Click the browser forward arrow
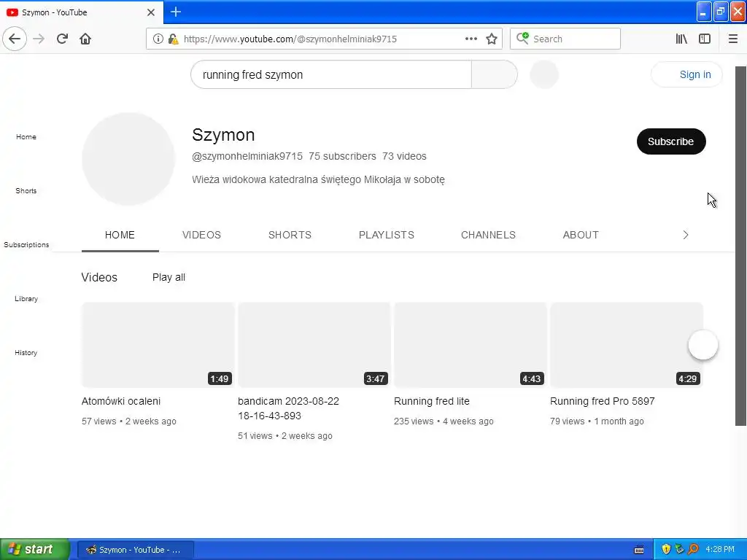Viewport: 747px width, 560px height. click(x=39, y=39)
